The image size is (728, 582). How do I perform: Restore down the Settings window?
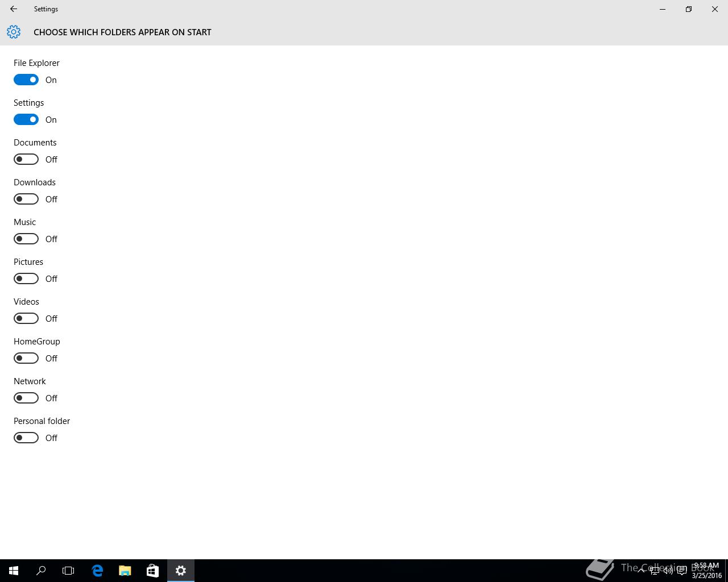689,9
